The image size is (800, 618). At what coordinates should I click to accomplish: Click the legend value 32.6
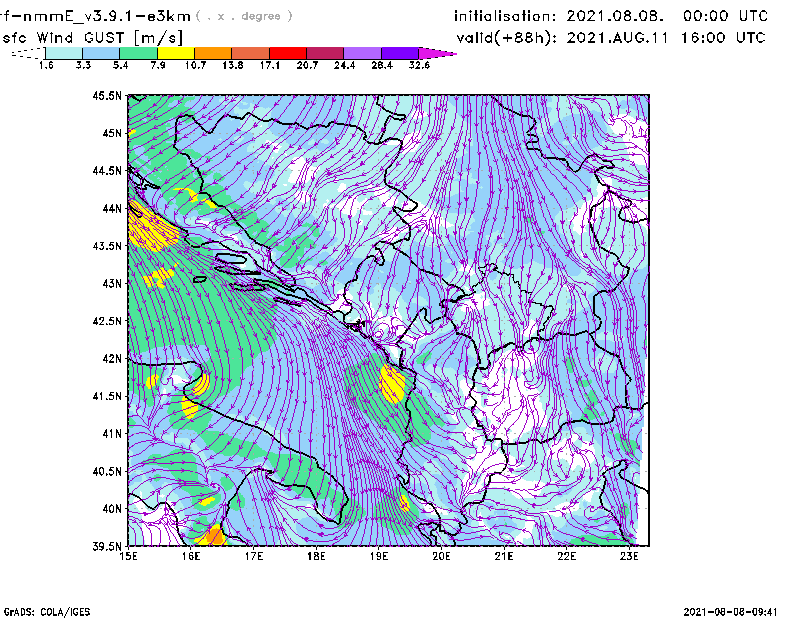pyautogui.click(x=419, y=65)
